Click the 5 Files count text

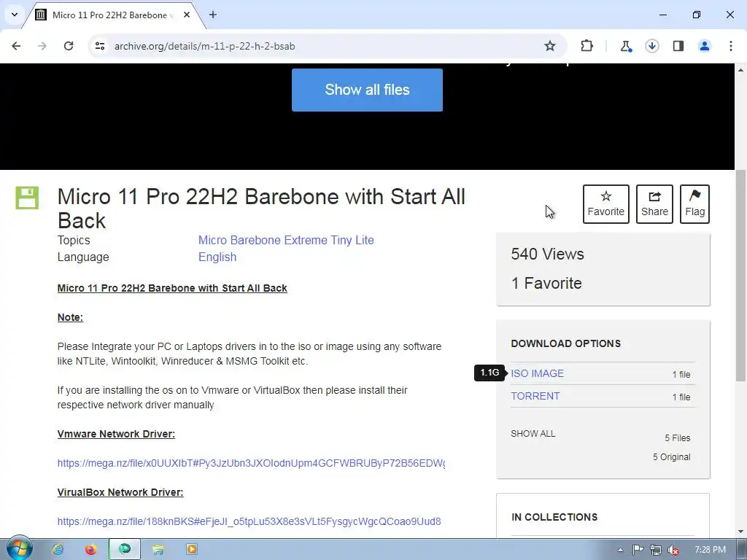(678, 438)
